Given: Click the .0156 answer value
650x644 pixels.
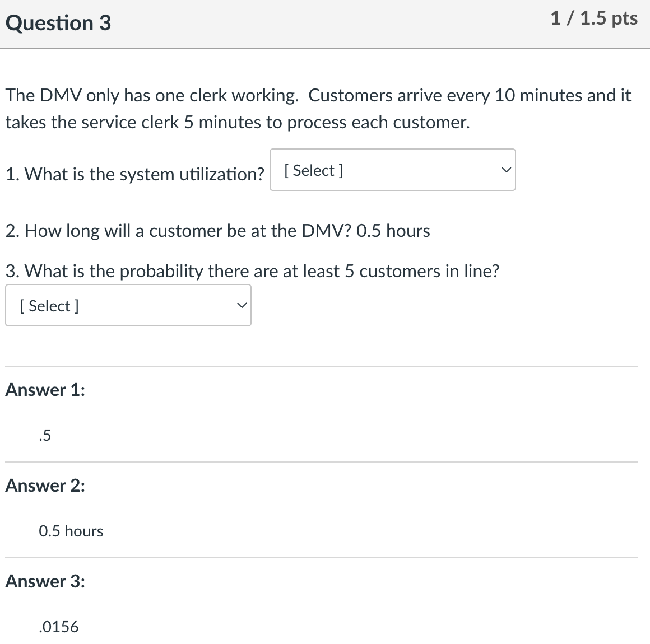Looking at the screenshot, I should (58, 627).
